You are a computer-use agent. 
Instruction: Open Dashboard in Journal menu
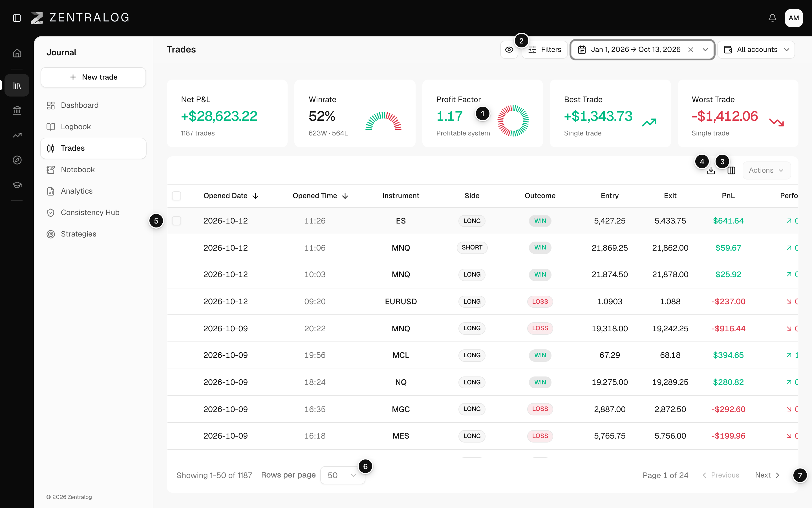93,106
